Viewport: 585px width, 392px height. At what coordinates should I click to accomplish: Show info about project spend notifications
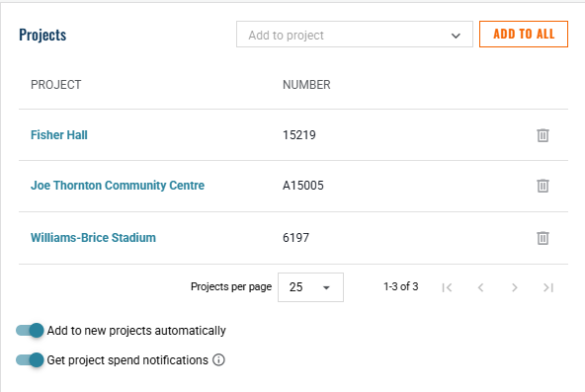[218, 360]
